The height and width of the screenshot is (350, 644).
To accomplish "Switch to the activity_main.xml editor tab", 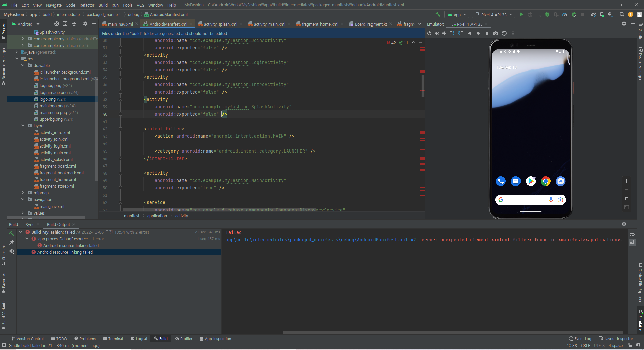I will click(269, 24).
